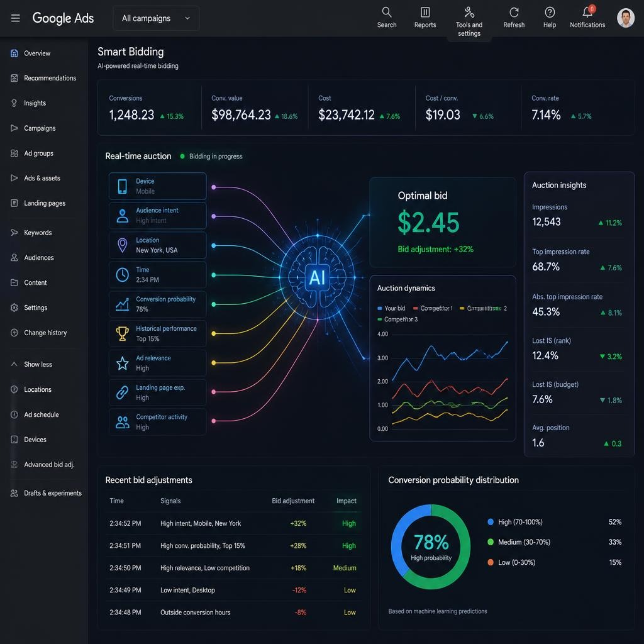
Task: Click the Historical performance trophy icon
Action: [123, 333]
